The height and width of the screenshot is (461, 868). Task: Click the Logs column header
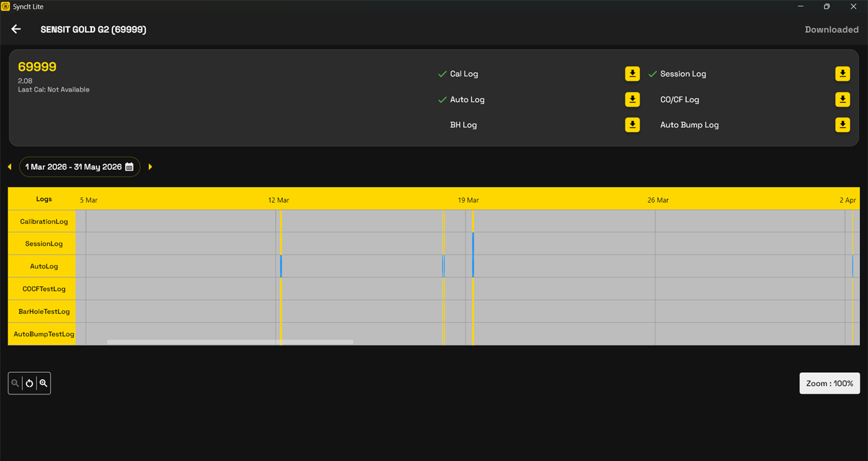(44, 199)
